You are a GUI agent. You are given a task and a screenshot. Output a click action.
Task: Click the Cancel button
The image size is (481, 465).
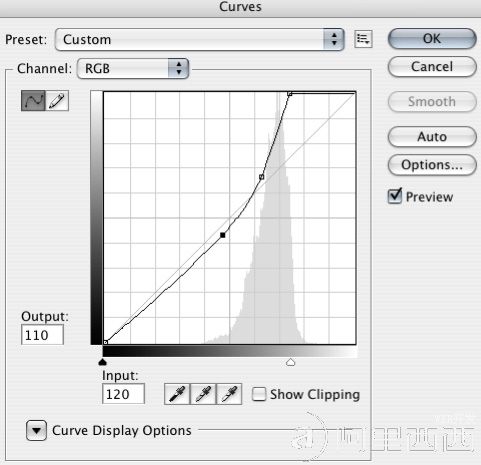point(432,67)
